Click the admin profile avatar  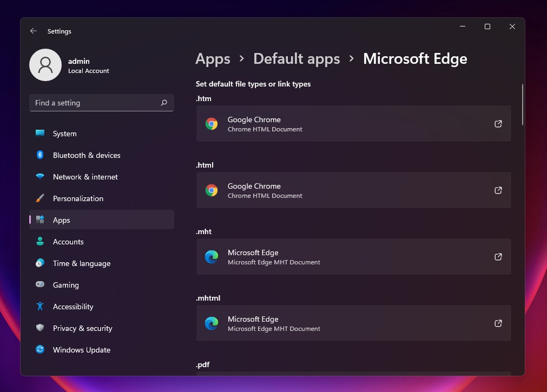click(45, 65)
